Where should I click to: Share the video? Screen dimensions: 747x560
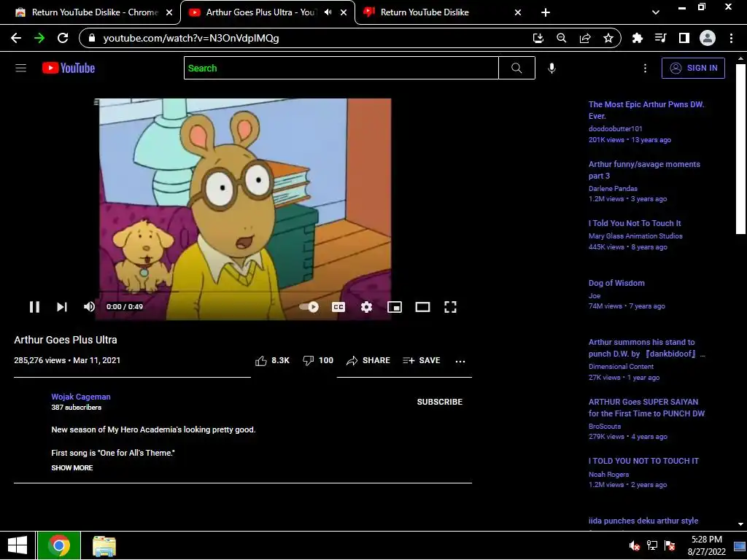[x=368, y=360]
